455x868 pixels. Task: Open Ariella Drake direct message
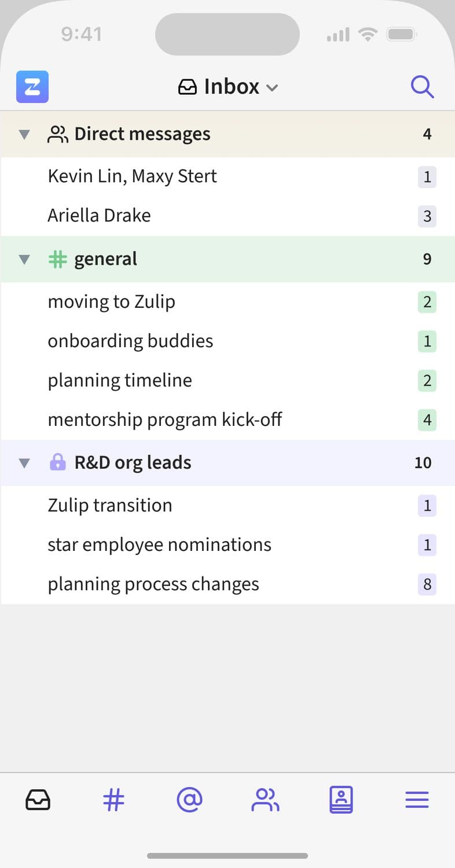coord(99,215)
